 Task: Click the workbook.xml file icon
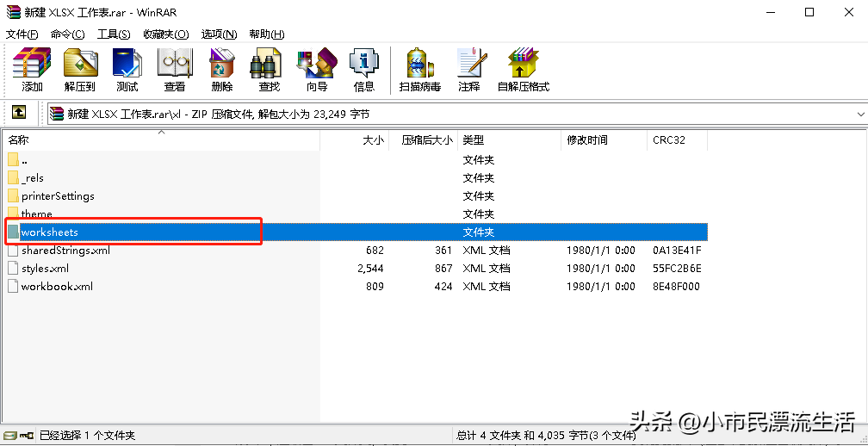13,286
